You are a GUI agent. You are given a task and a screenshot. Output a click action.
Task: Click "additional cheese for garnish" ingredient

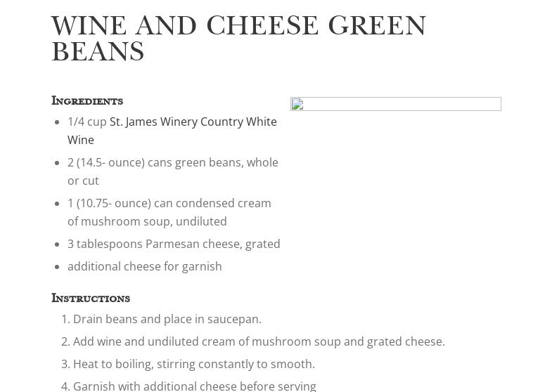(145, 266)
